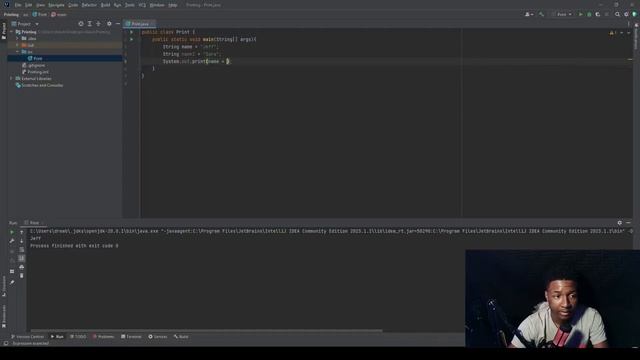Open the Services tool window
Image resolution: width=640 pixels, height=360 pixels.
pos(158,337)
